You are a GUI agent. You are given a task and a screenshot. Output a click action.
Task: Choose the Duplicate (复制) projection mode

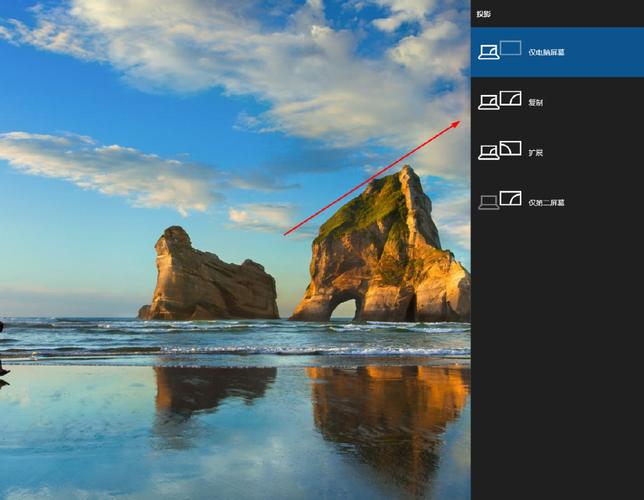[x=556, y=101]
